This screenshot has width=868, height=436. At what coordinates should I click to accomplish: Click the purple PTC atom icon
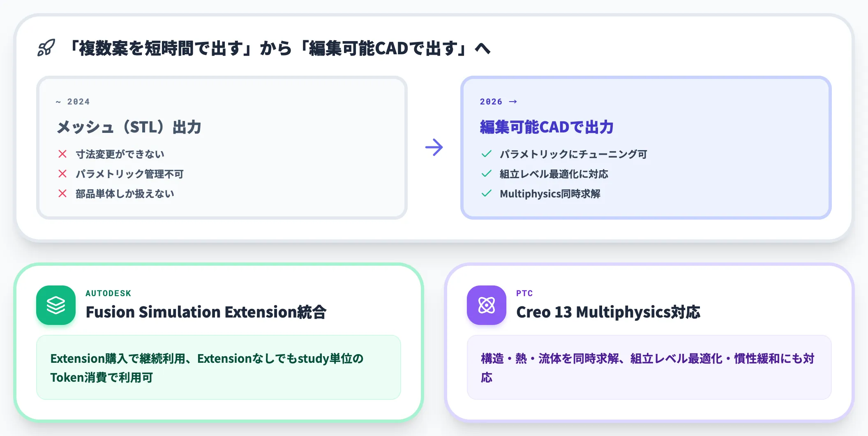pyautogui.click(x=487, y=305)
